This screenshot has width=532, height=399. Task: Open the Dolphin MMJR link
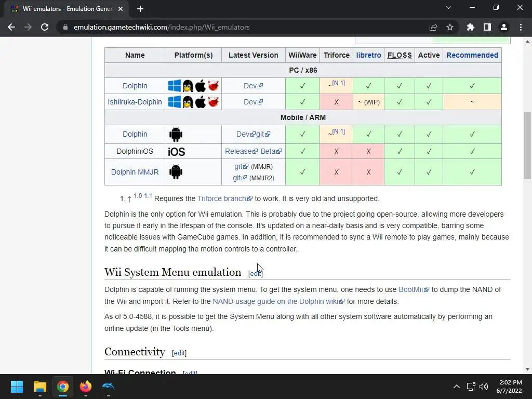(x=135, y=172)
